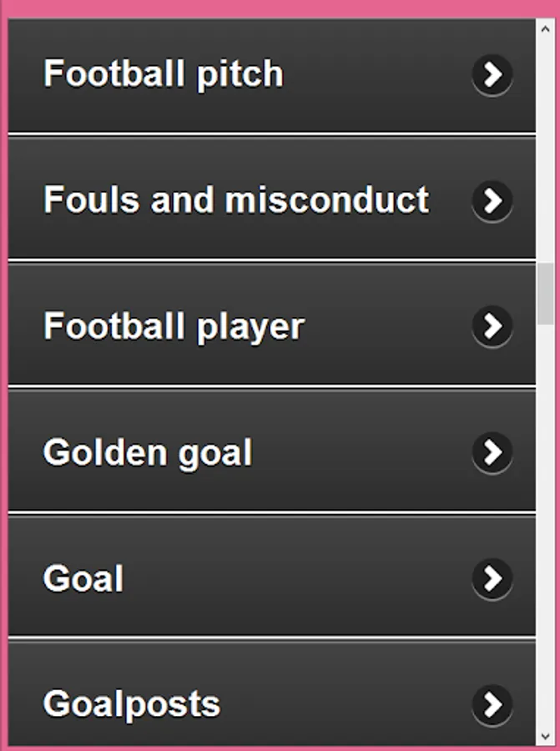This screenshot has width=560, height=751.
Task: Click the Golden goal arrow icon
Action: pos(492,453)
